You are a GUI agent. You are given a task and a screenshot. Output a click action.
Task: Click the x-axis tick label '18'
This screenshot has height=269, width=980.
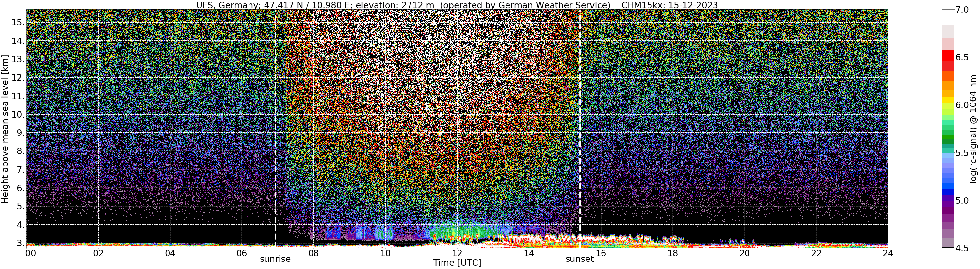(x=673, y=253)
